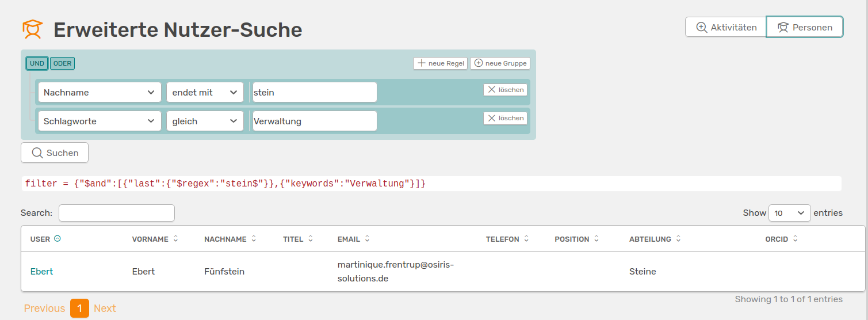Click the graduate icon beside the page title

[x=33, y=29]
